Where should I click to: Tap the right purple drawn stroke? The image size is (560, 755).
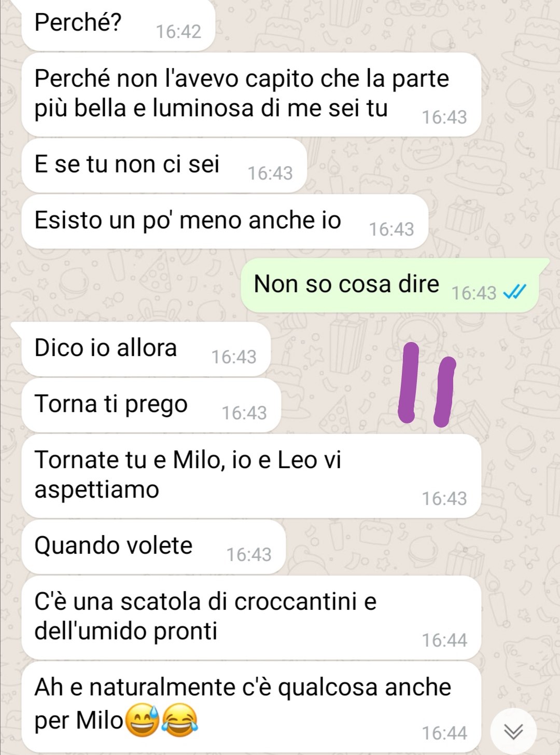(x=444, y=392)
